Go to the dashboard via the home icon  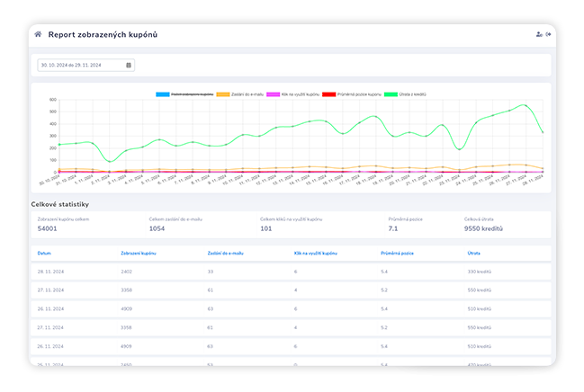click(x=38, y=34)
